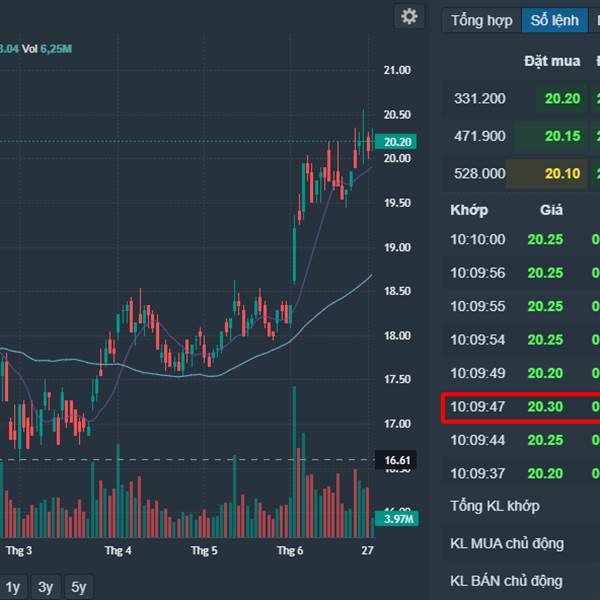Click the Giá column header
600x600 pixels.
(551, 210)
